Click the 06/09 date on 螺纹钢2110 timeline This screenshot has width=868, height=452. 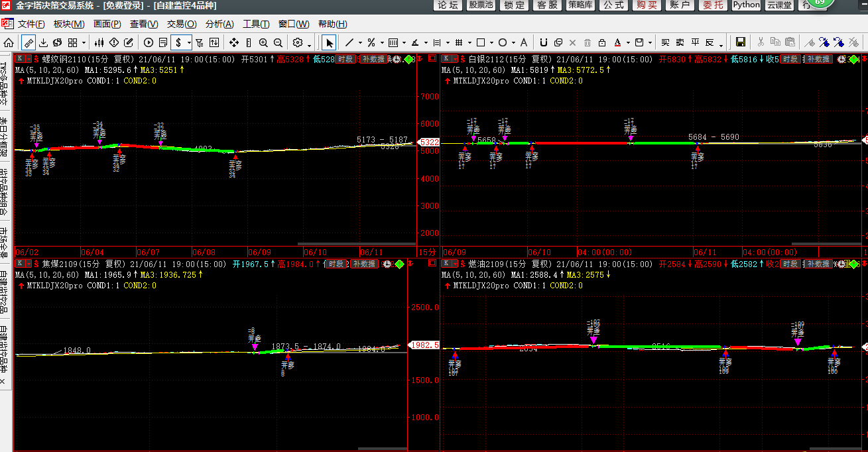click(x=259, y=253)
